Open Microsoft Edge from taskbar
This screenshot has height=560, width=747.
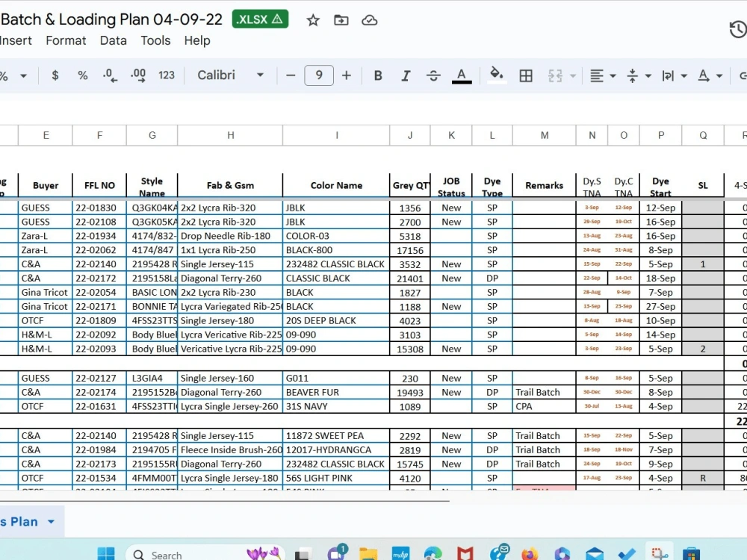coord(433,554)
